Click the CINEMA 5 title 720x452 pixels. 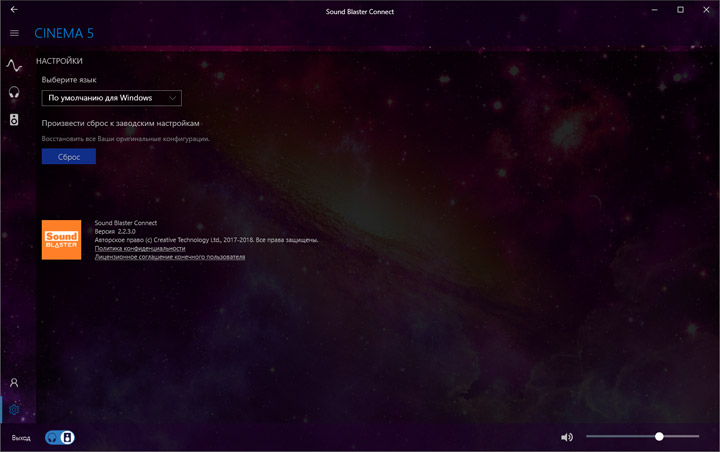point(64,33)
